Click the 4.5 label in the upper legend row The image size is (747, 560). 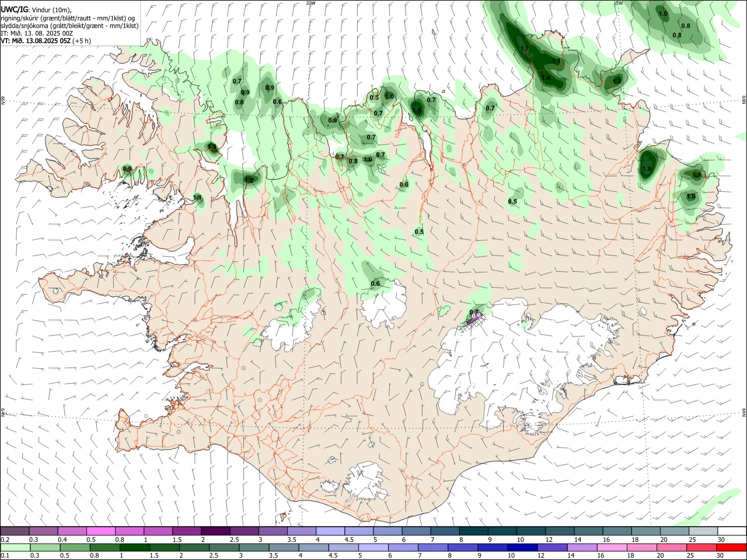[349, 539]
